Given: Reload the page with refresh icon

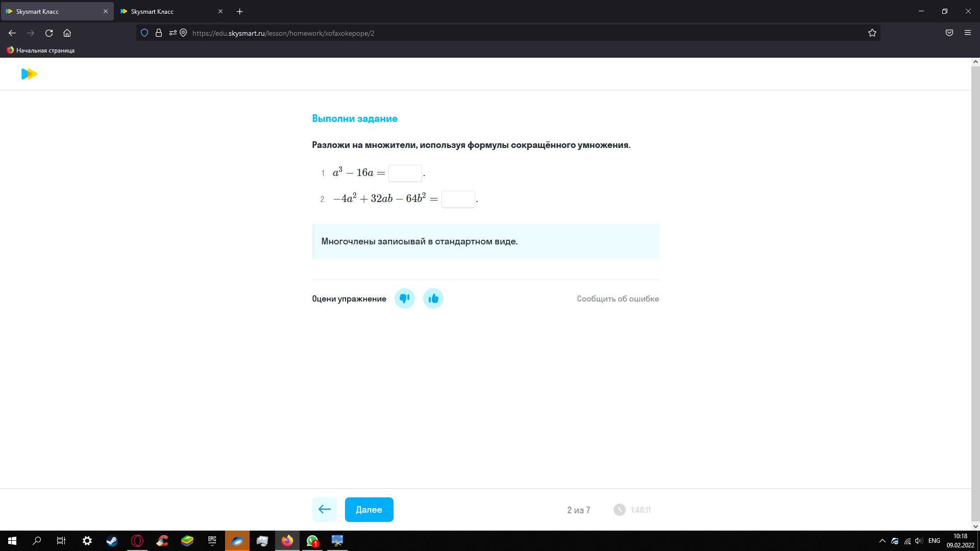Looking at the screenshot, I should click(49, 33).
